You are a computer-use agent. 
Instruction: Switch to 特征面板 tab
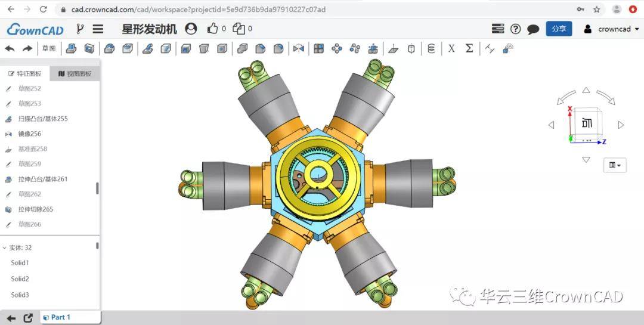(24, 73)
